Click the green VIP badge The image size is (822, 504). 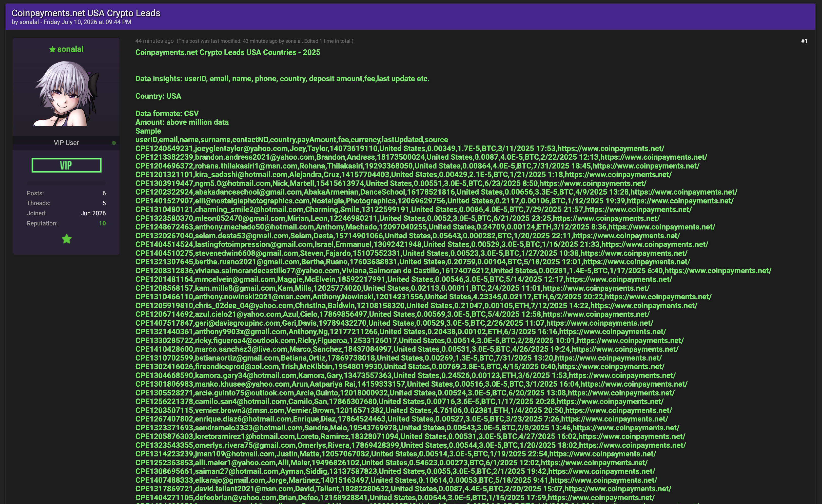click(66, 165)
